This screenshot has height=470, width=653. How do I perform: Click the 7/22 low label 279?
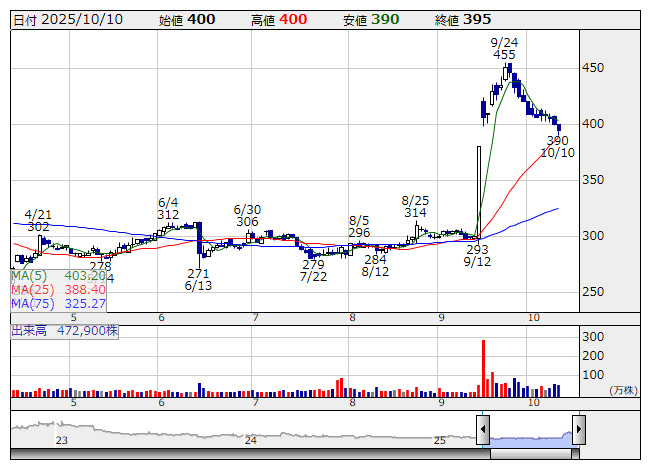313,264
